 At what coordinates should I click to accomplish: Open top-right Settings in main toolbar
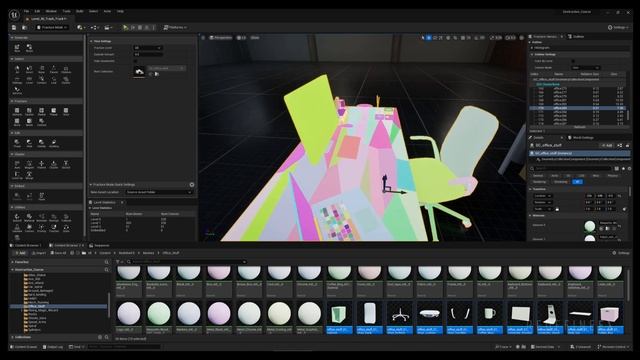[617, 27]
